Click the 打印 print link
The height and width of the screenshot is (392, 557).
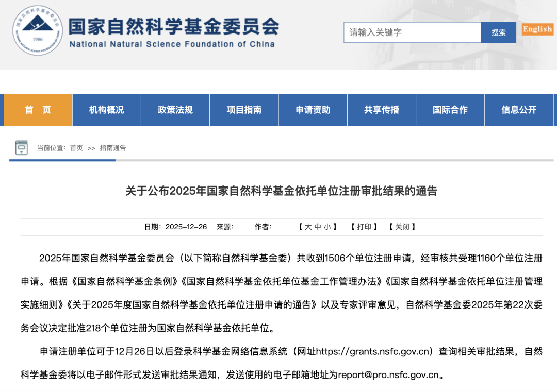point(364,227)
